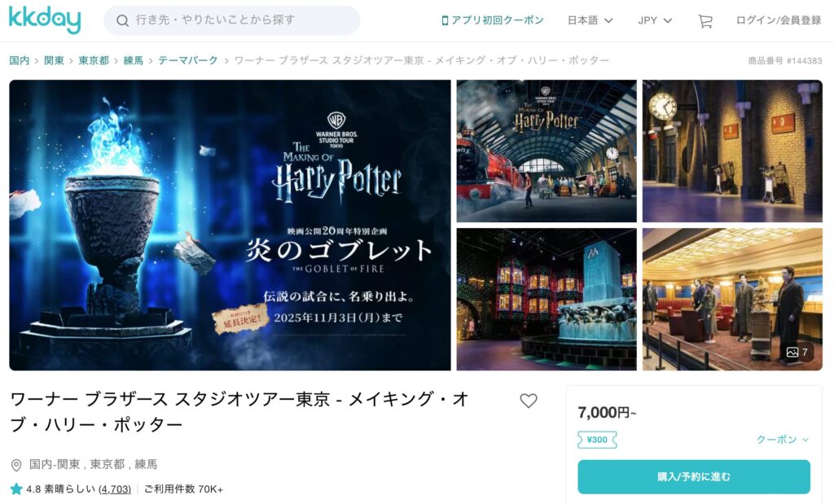Open the Goblet of Fire main image
The image size is (834, 504).
coord(230,225)
